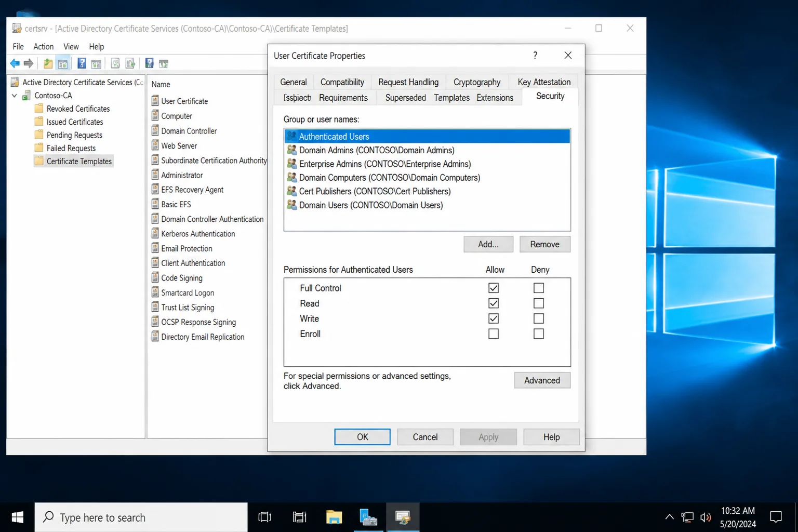Image resolution: width=798 pixels, height=532 pixels.
Task: Uncheck Allow for Read permission
Action: point(494,303)
